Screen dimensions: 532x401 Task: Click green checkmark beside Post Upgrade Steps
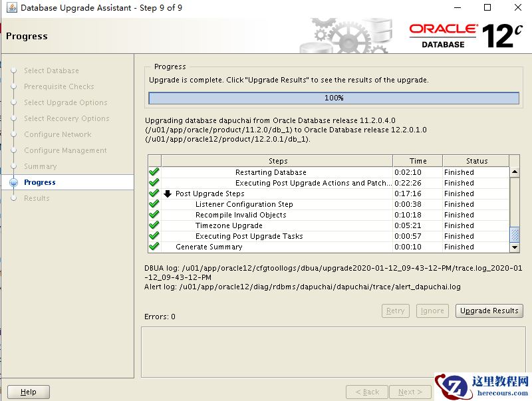(x=154, y=194)
